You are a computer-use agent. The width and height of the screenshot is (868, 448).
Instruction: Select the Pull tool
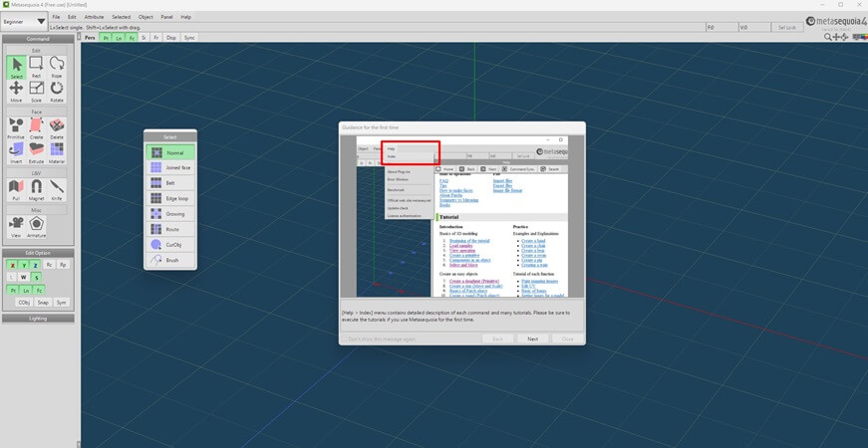pos(17,190)
